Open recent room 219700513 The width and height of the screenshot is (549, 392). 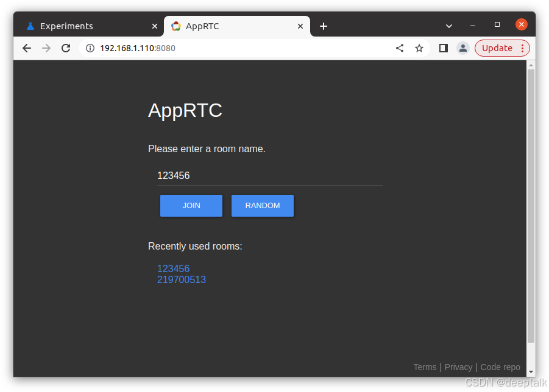click(182, 280)
